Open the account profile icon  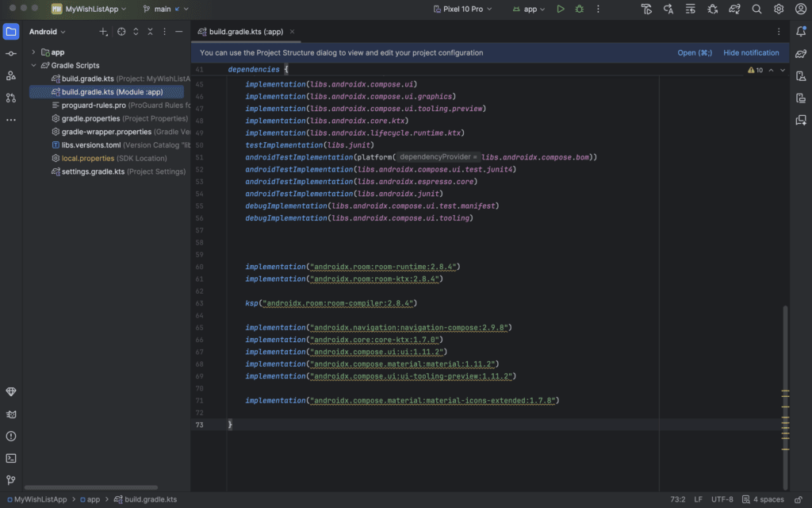click(801, 9)
